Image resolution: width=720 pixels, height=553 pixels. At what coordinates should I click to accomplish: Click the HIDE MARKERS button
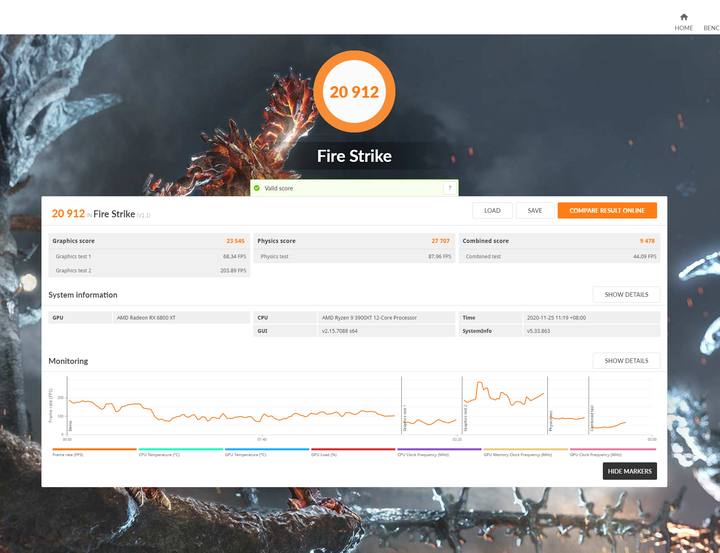pos(630,471)
